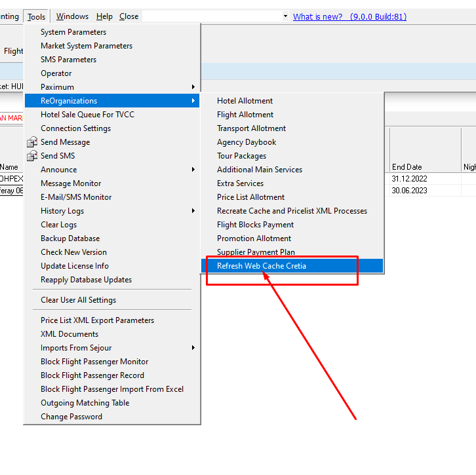This screenshot has width=476, height=475.
Task: Choose Change Password
Action: 71,417
